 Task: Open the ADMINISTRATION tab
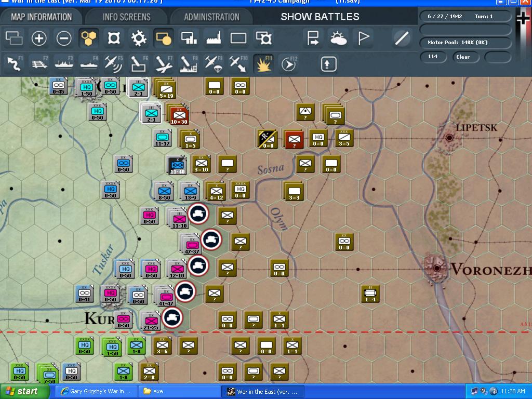pyautogui.click(x=212, y=17)
